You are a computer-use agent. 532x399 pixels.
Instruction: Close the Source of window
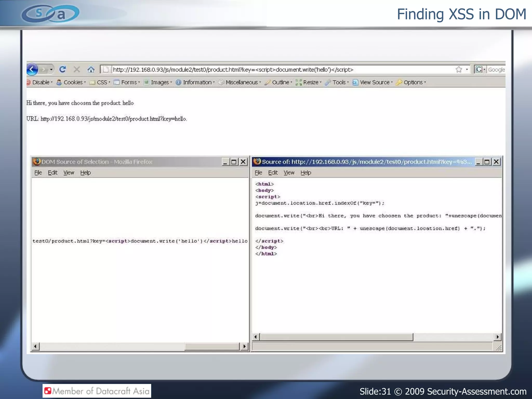pos(496,162)
